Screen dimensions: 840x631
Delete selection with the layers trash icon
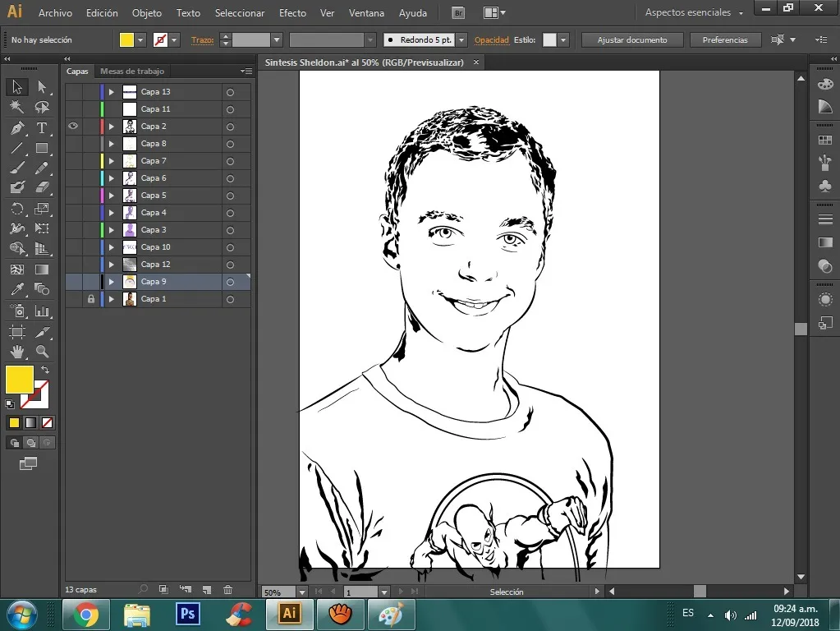(x=228, y=590)
